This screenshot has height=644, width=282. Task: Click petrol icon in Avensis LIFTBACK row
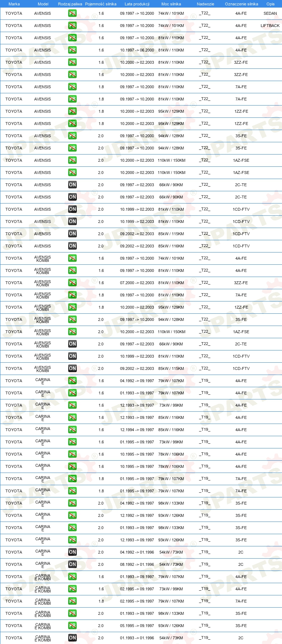(72, 26)
